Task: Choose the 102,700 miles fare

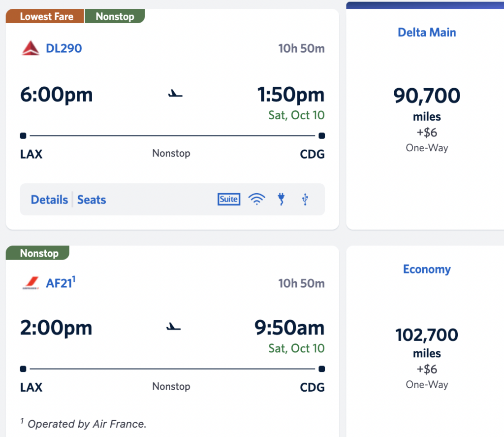Action: (x=427, y=335)
